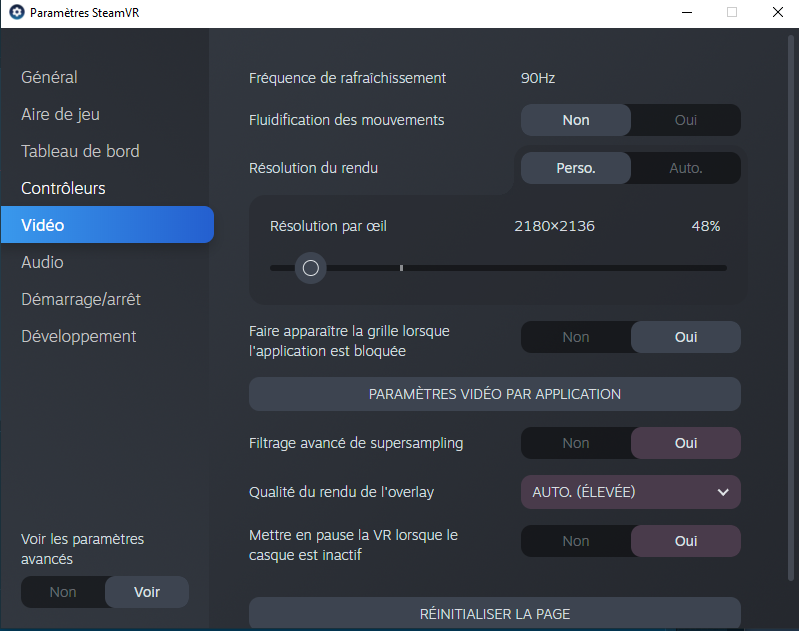Screen dimensions: 799x631
Task: Open Démarrage/arrêt settings
Action: (x=81, y=299)
